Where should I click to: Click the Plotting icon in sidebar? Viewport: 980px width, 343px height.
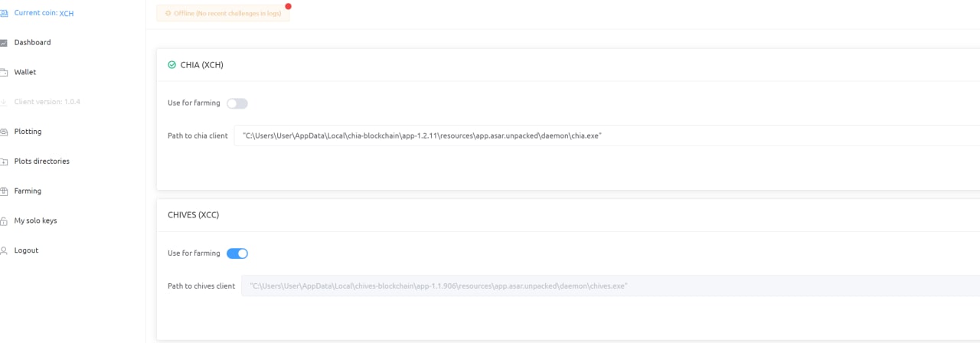pos(3,132)
